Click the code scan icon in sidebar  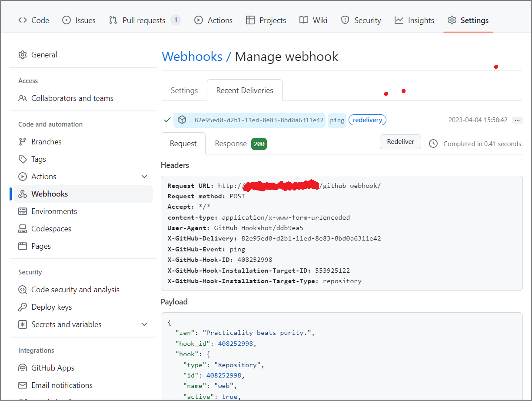click(x=22, y=290)
